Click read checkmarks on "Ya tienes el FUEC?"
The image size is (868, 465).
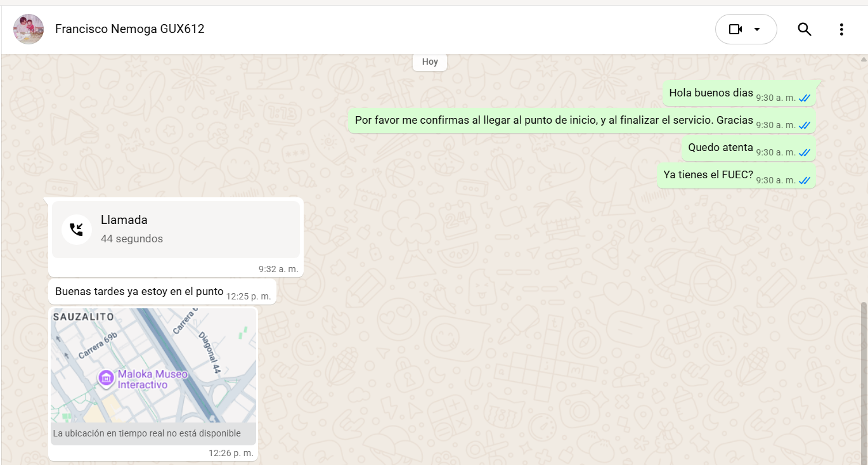click(x=805, y=180)
